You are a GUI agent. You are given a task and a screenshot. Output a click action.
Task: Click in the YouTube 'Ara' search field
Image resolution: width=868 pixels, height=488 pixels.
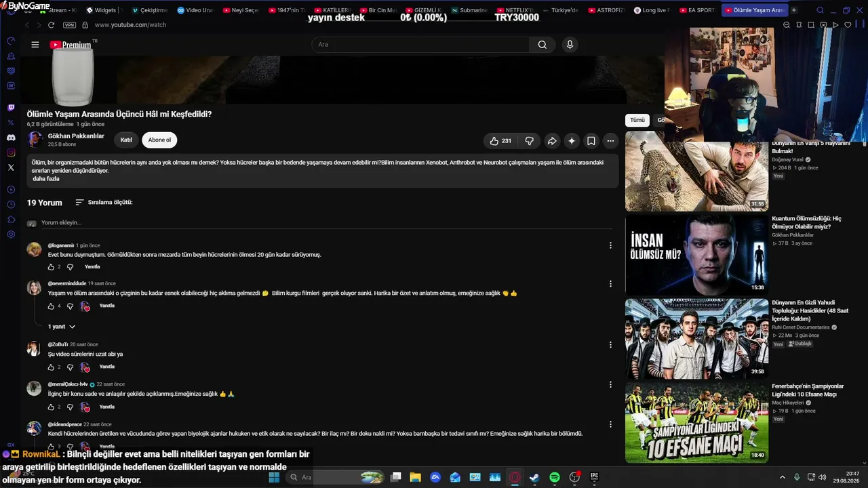click(420, 45)
